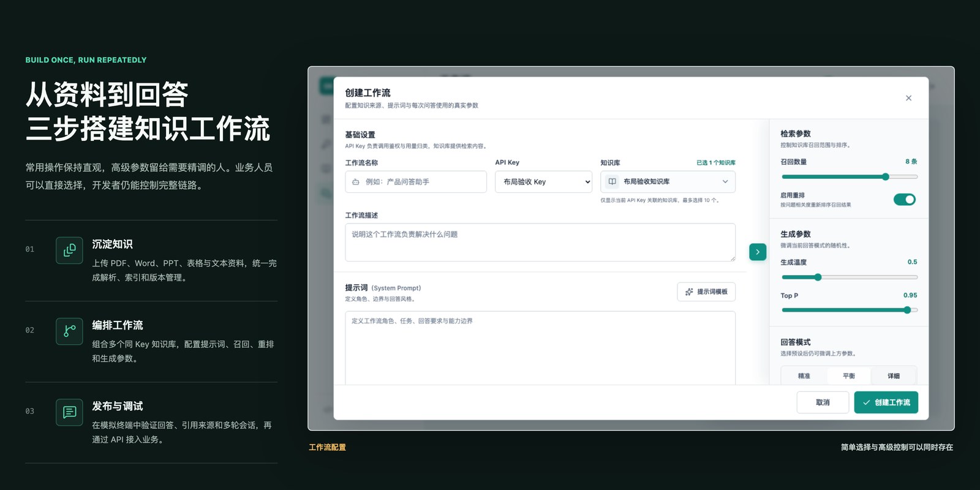Click the System Prompt text area

click(540, 348)
